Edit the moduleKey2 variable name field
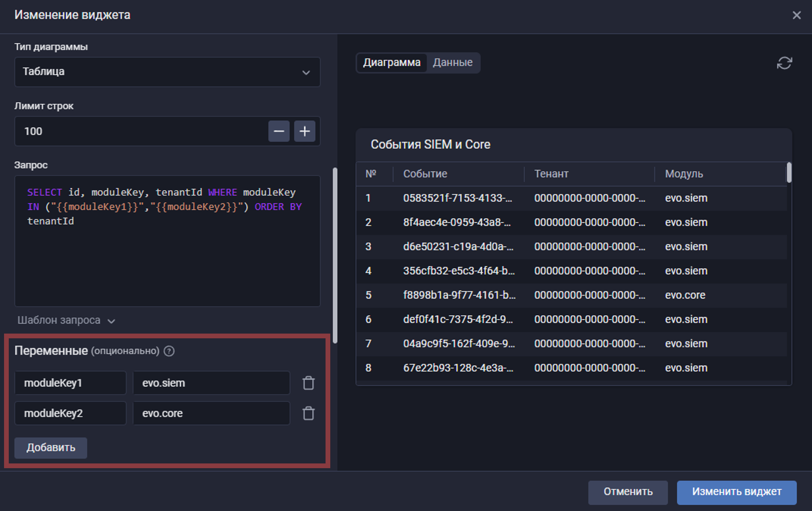Screen dimensions: 812x511 [x=70, y=413]
